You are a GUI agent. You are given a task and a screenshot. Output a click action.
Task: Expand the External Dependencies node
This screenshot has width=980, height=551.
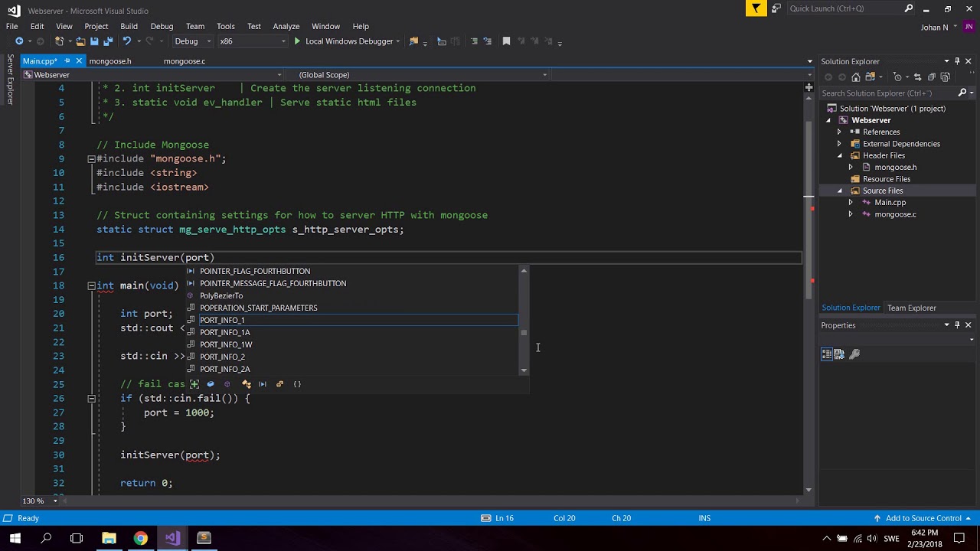coord(839,144)
